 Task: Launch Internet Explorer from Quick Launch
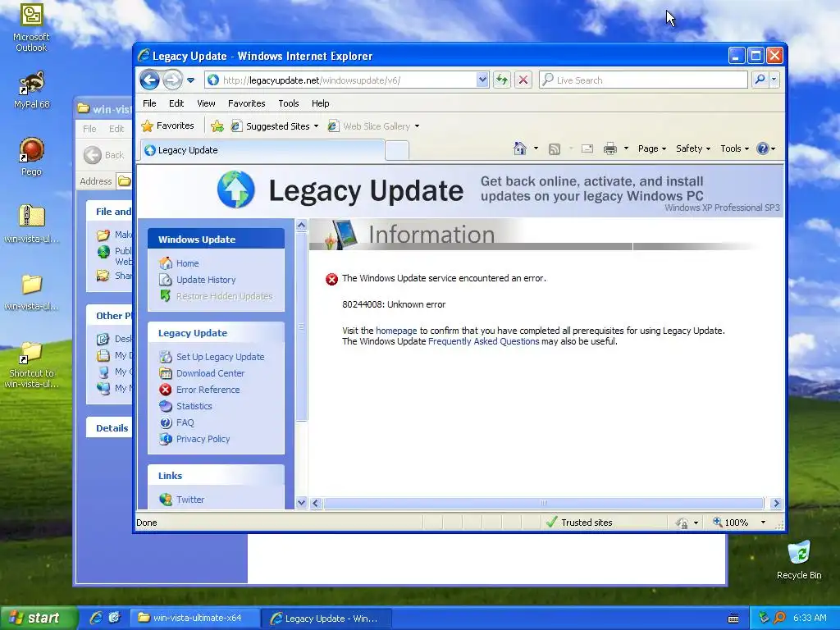(96, 618)
